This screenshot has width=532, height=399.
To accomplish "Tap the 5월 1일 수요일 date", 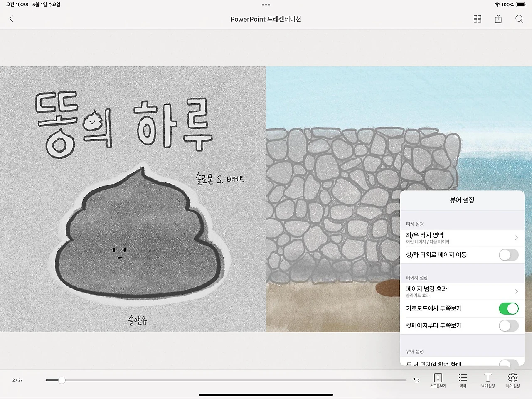I will point(46,5).
